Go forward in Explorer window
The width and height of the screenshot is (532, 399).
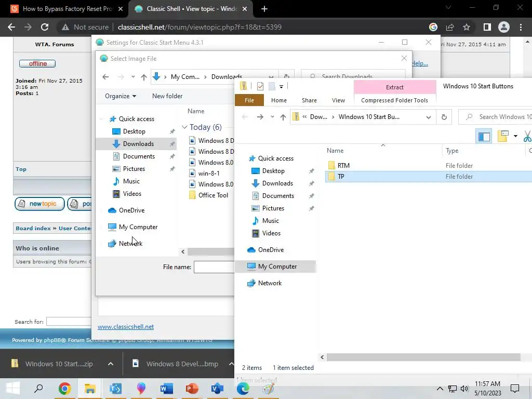[x=260, y=117]
